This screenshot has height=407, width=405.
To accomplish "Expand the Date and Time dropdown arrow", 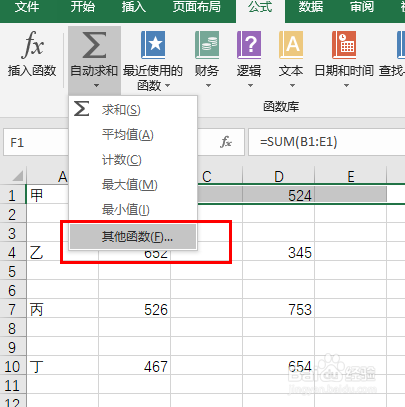I will point(346,86).
